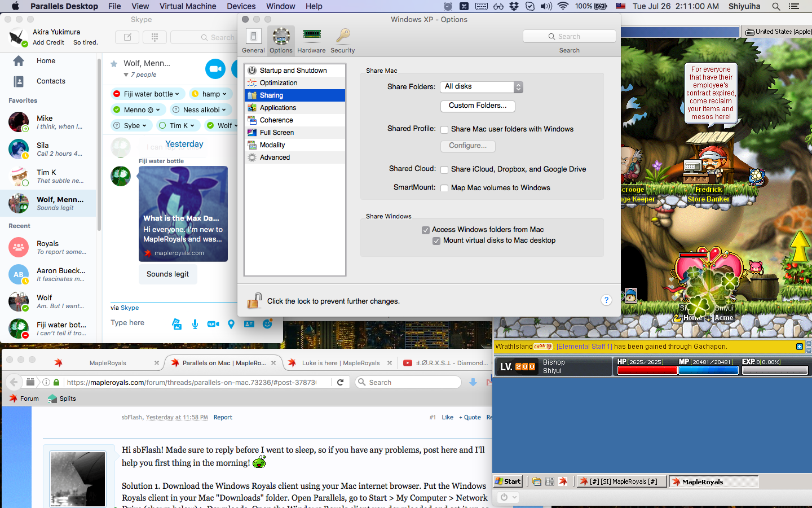812x508 pixels.
Task: Expand the Menno participant dropdown
Action: [158, 110]
